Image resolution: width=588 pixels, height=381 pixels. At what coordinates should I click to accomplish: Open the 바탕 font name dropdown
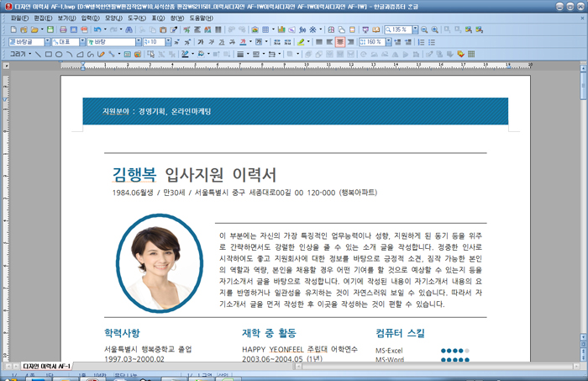pyautogui.click(x=139, y=42)
